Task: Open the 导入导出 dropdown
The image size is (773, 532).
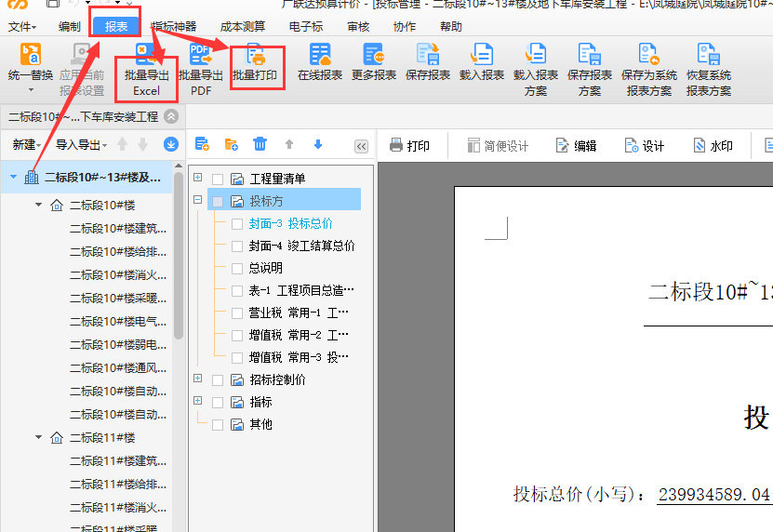Action: coord(81,144)
